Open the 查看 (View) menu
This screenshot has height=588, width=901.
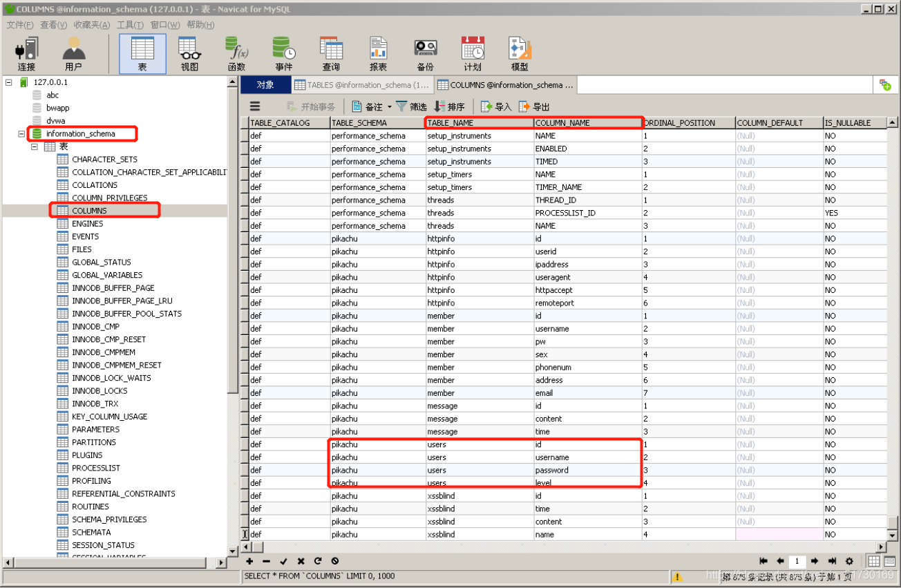click(53, 25)
